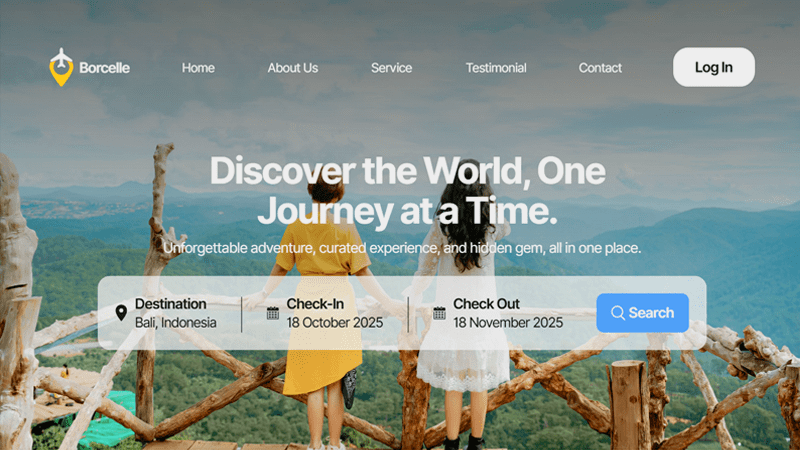Open the Contact page

[600, 68]
